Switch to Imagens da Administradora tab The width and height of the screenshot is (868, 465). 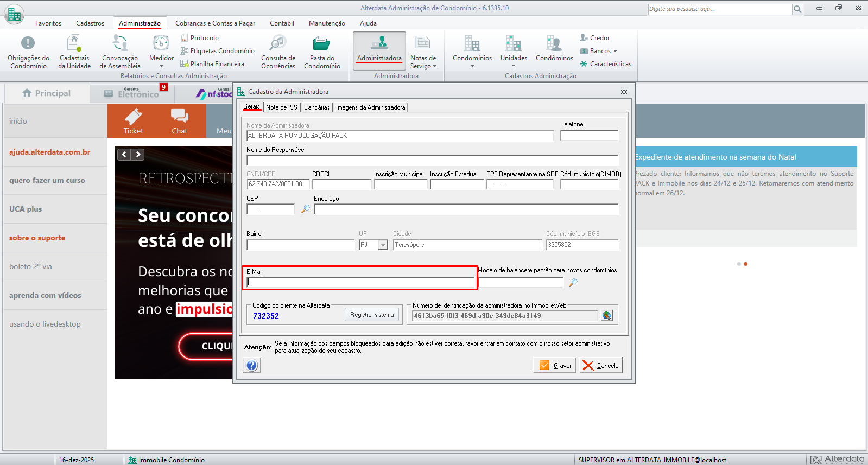[371, 107]
